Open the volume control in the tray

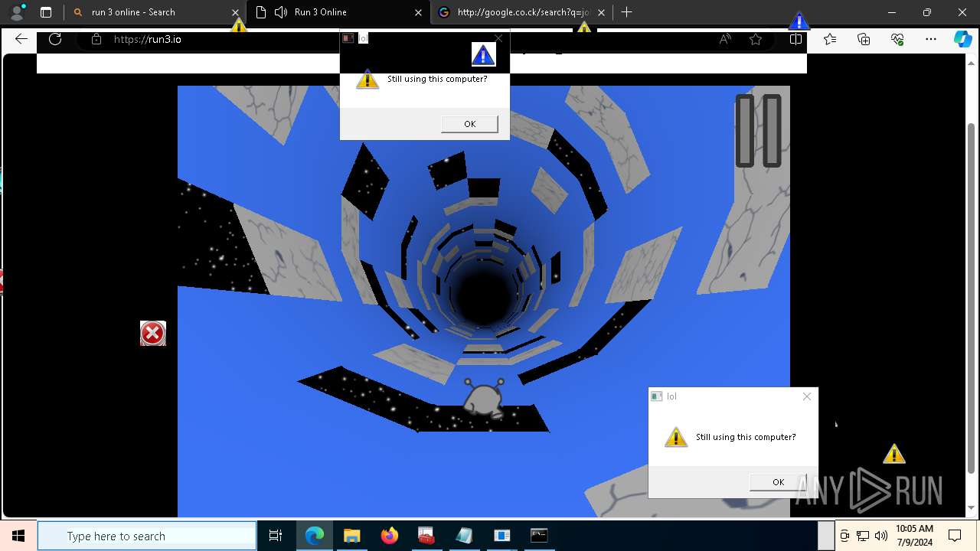tap(880, 536)
